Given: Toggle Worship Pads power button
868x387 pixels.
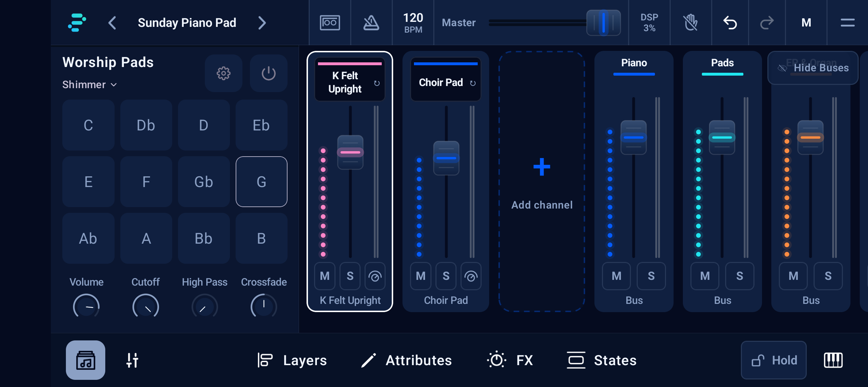Looking at the screenshot, I should pos(269,73).
